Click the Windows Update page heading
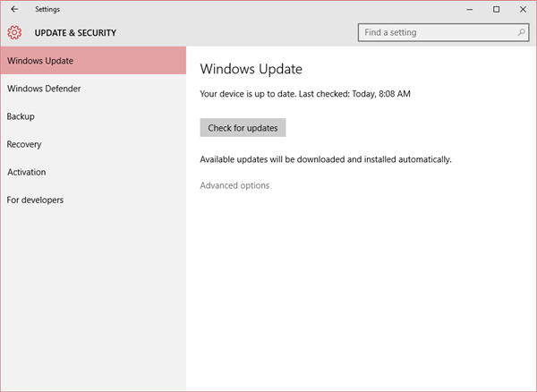 point(251,69)
